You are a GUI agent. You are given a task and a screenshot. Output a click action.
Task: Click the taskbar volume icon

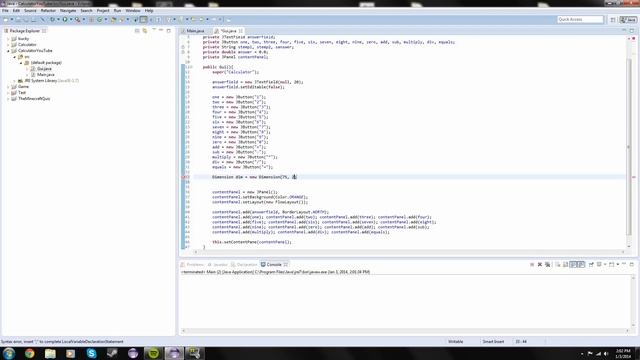point(606,354)
